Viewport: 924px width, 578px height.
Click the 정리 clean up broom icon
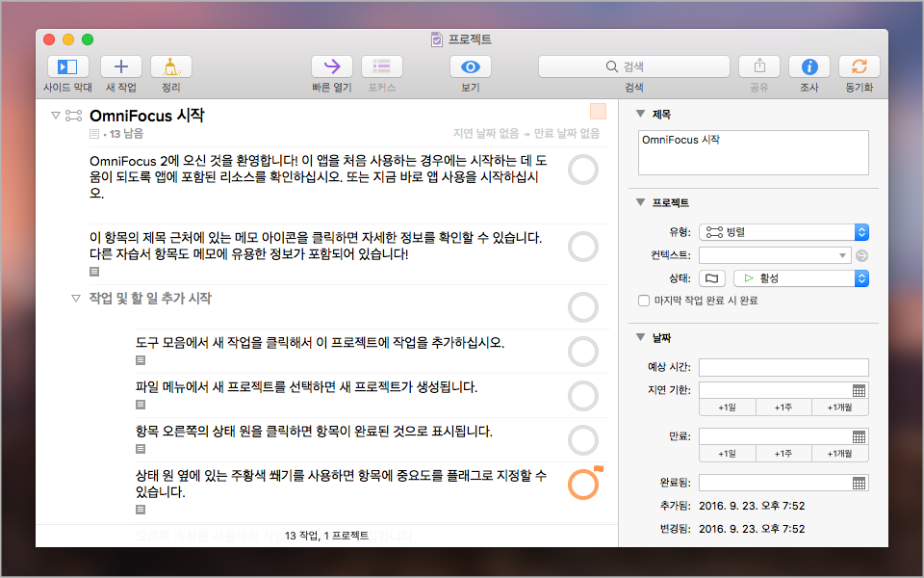pyautogui.click(x=171, y=66)
